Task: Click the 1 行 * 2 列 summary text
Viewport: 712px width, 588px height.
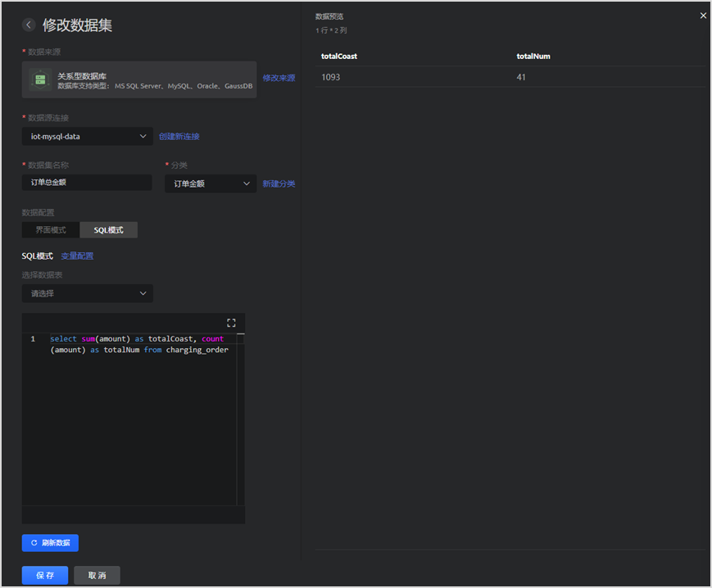Action: (331, 30)
